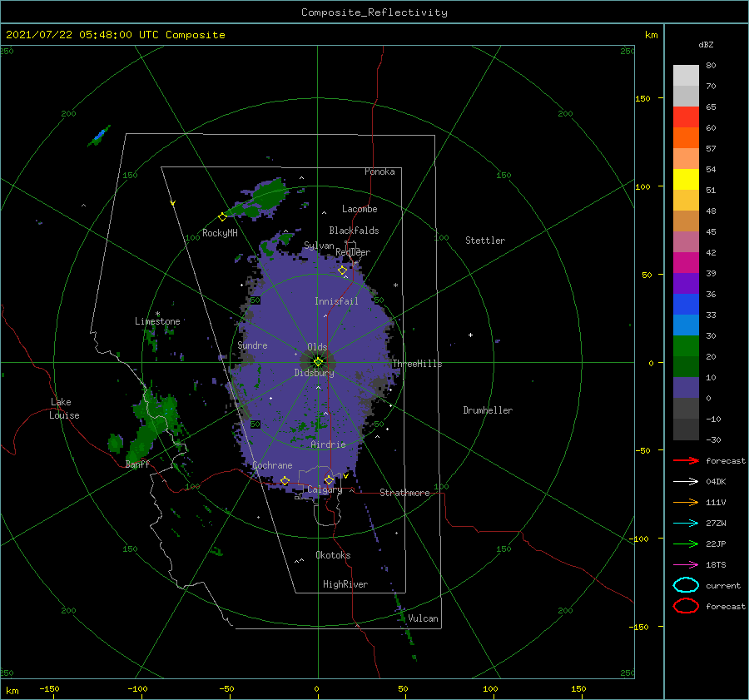
Task: Click the blue echo cell at upper left
Action: tap(99, 136)
